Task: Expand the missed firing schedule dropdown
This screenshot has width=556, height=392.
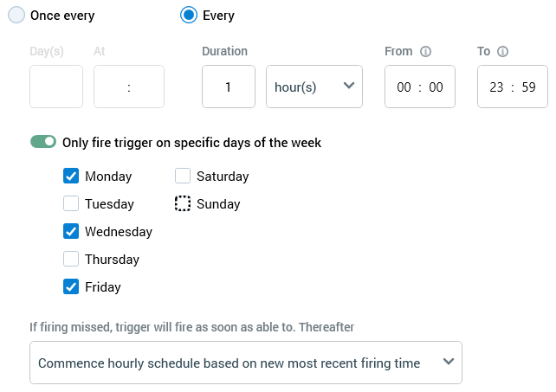Action: pos(246,363)
